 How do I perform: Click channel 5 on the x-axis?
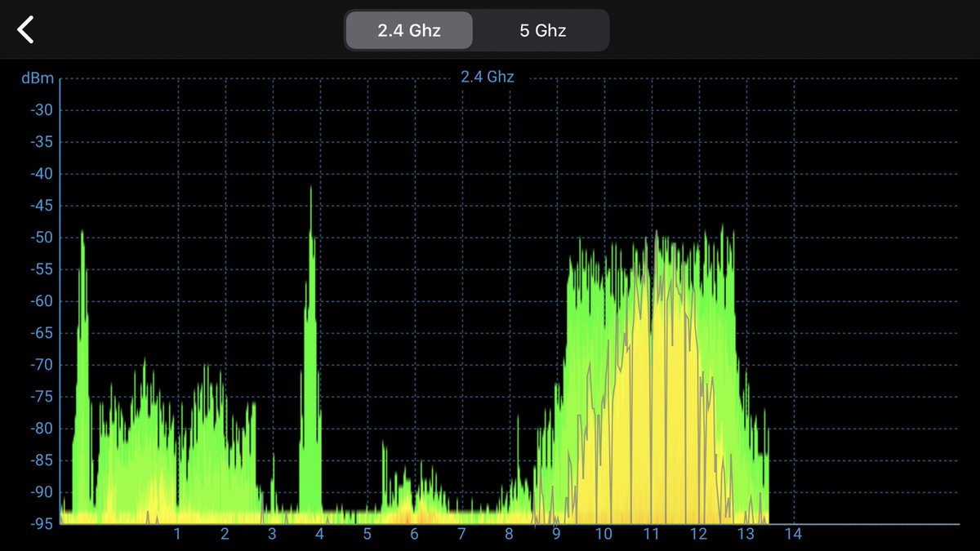point(367,535)
